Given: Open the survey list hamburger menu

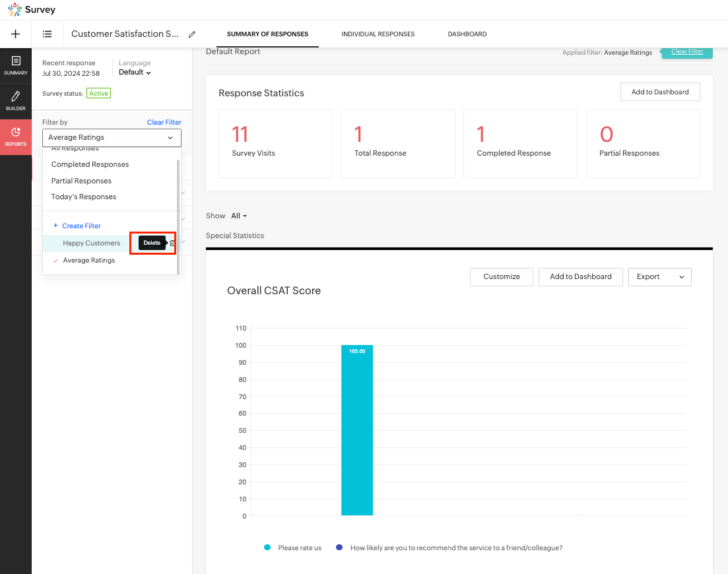Looking at the screenshot, I should (x=48, y=34).
